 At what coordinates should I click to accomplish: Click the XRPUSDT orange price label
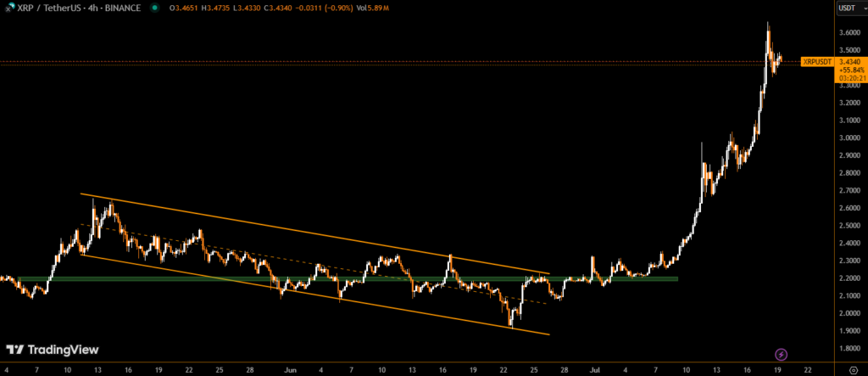(817, 61)
